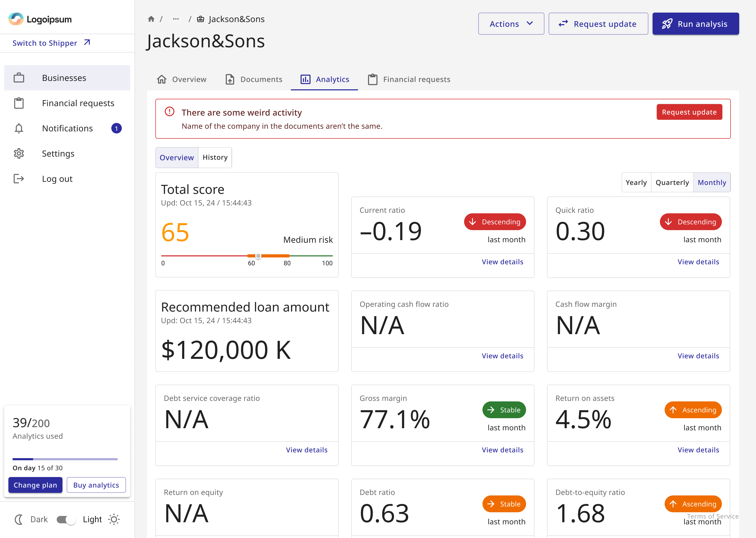View details for Gross margin

[502, 450]
